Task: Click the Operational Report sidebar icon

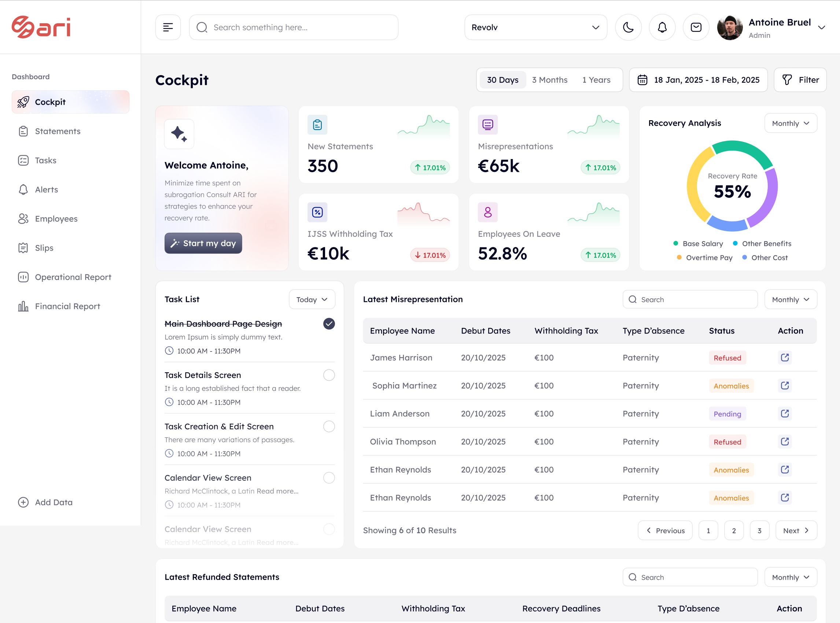Action: [23, 277]
